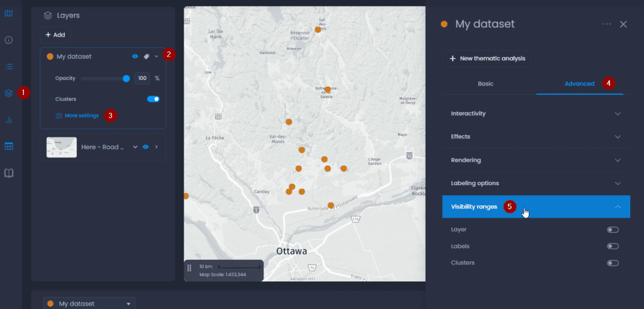The image size is (644, 309).
Task: Enable the Labels visibility range toggle
Action: [x=613, y=246]
